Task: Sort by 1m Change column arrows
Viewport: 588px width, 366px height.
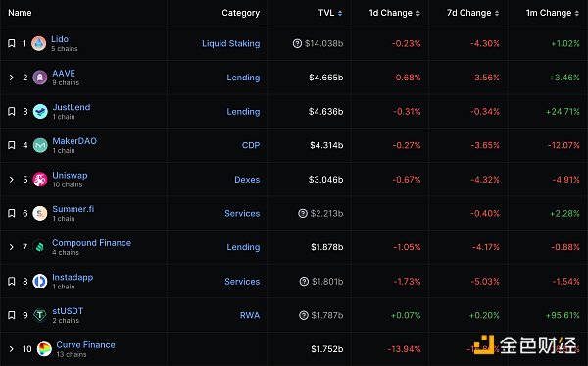Action: pos(577,13)
